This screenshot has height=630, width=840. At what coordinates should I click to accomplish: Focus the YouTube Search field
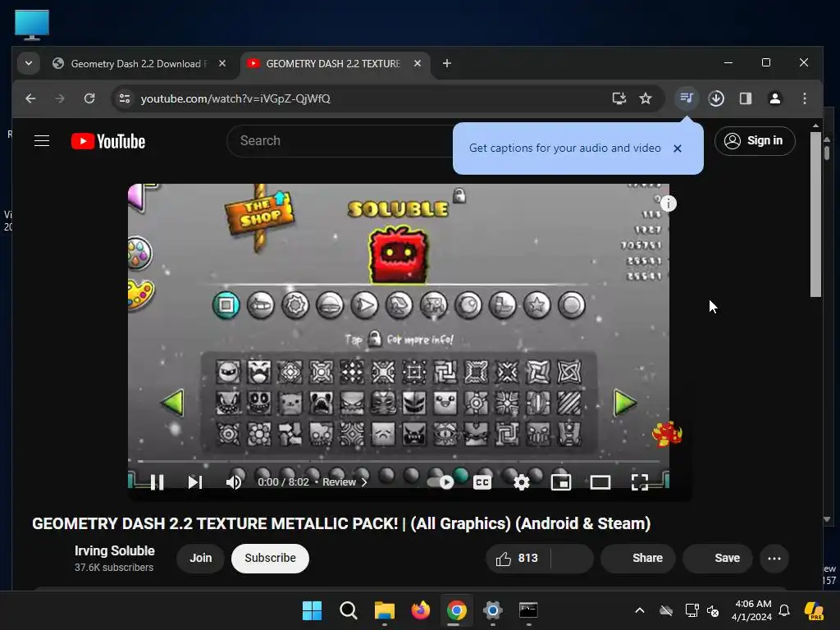tap(343, 141)
